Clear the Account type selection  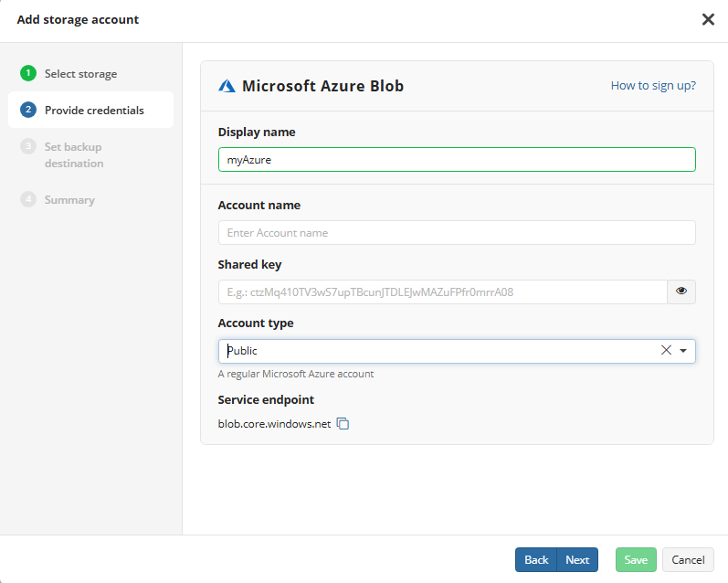point(666,351)
